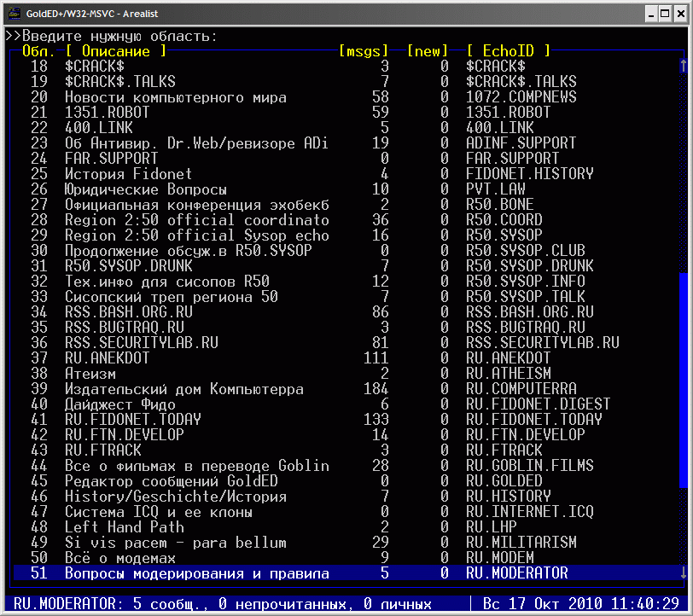The image size is (693, 616).
Task: Click the EchoID column header
Action: (x=509, y=51)
